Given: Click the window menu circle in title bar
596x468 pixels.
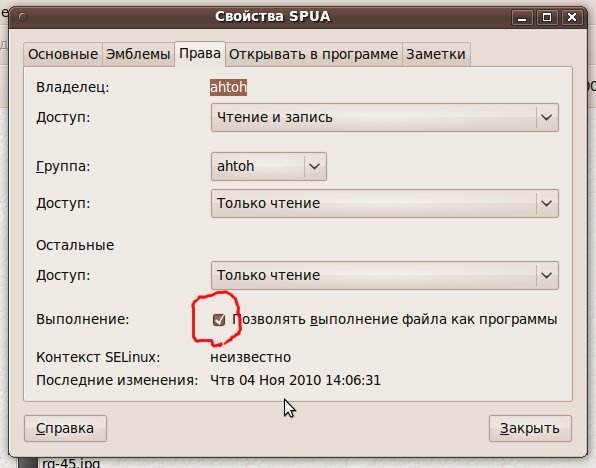Looking at the screenshot, I should [x=23, y=17].
